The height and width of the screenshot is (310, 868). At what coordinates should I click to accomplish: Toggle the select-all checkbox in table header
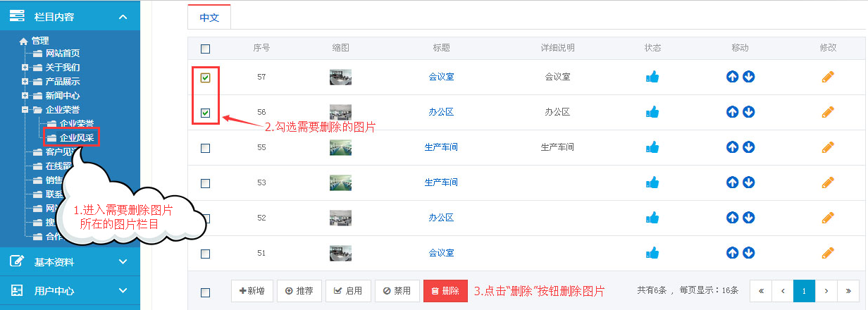point(205,49)
